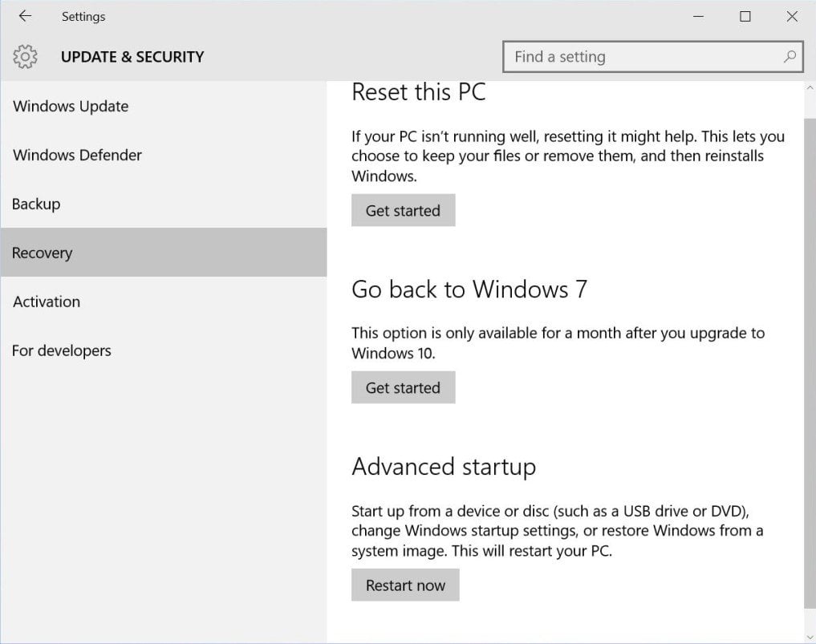This screenshot has height=644, width=816.
Task: Open the Windows Update section
Action: [x=71, y=107]
